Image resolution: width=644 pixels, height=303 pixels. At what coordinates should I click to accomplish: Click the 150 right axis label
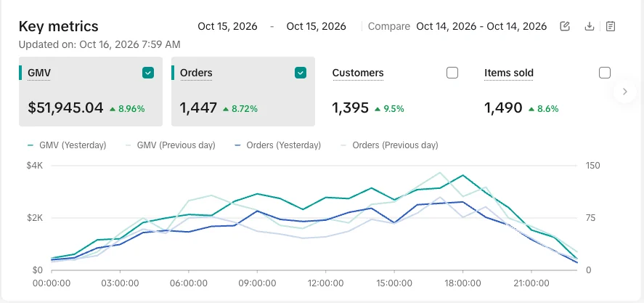tap(592, 166)
